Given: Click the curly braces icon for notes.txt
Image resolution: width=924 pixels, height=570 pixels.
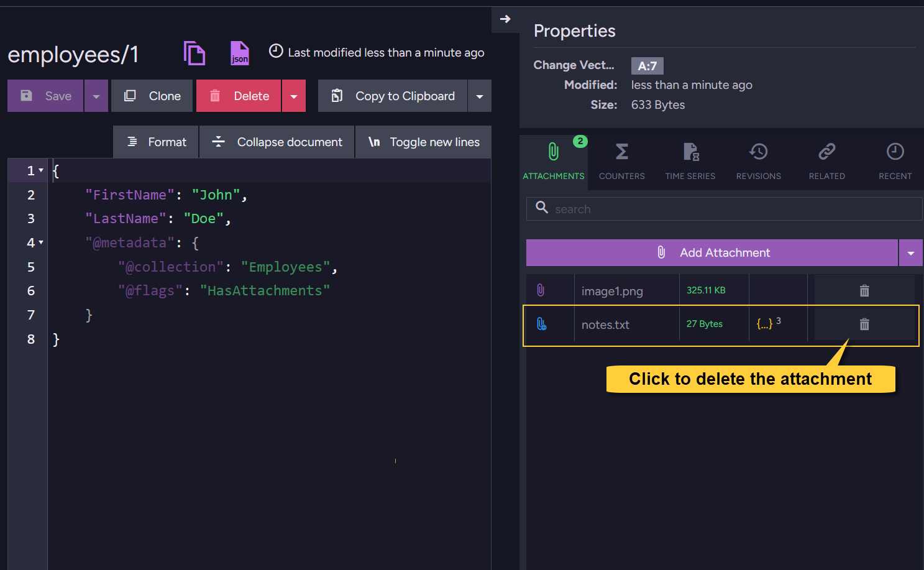Looking at the screenshot, I should click(765, 323).
